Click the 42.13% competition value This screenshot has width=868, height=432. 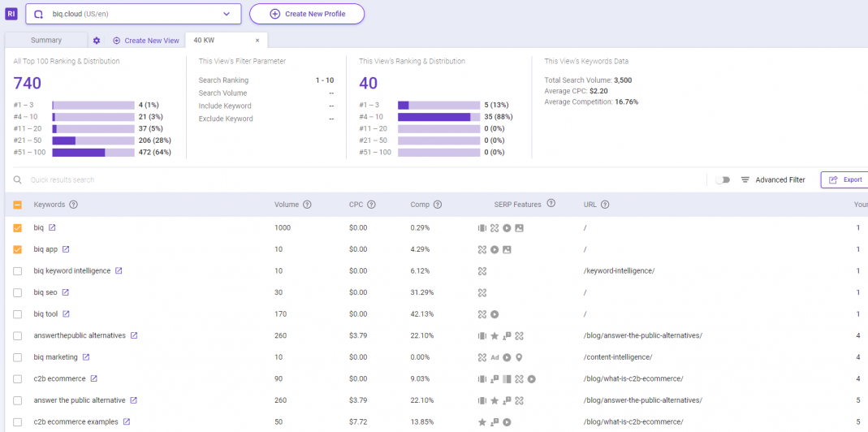[x=422, y=314]
